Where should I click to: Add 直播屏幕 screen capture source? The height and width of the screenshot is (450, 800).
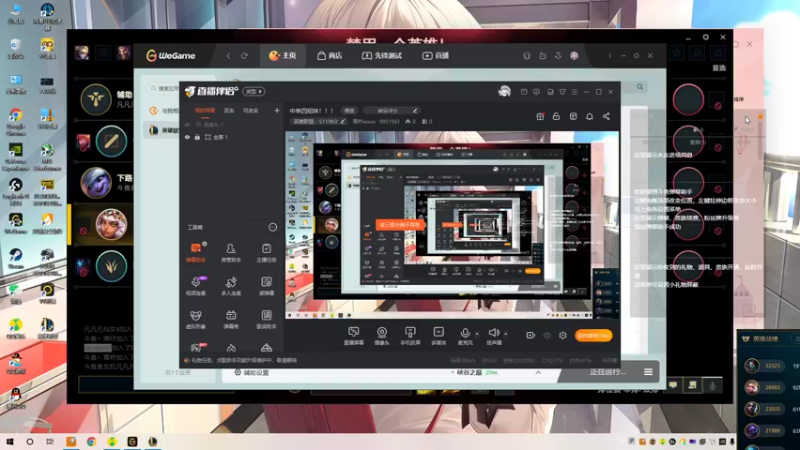(x=354, y=336)
